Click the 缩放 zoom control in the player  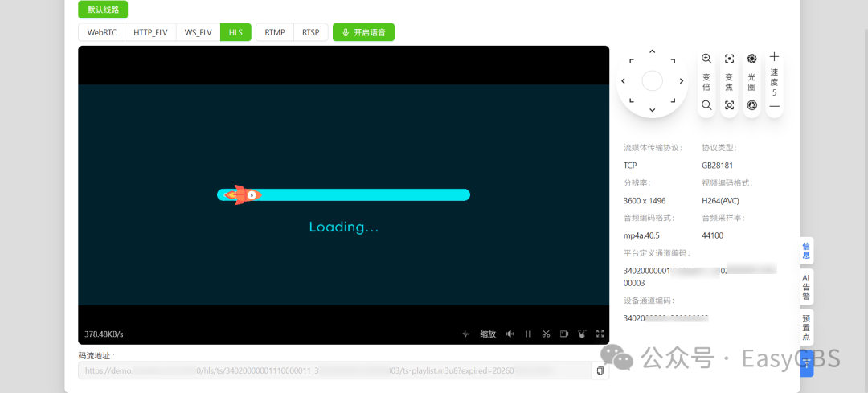(488, 334)
